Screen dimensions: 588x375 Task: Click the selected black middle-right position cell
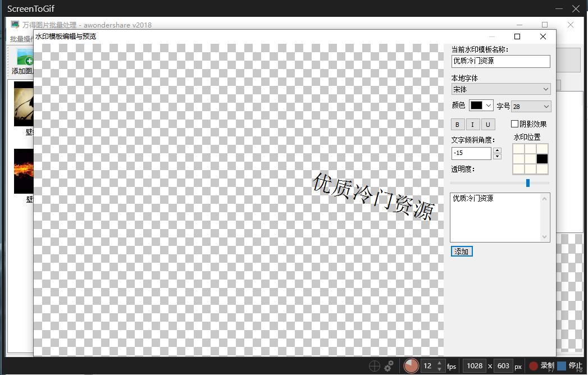(542, 159)
